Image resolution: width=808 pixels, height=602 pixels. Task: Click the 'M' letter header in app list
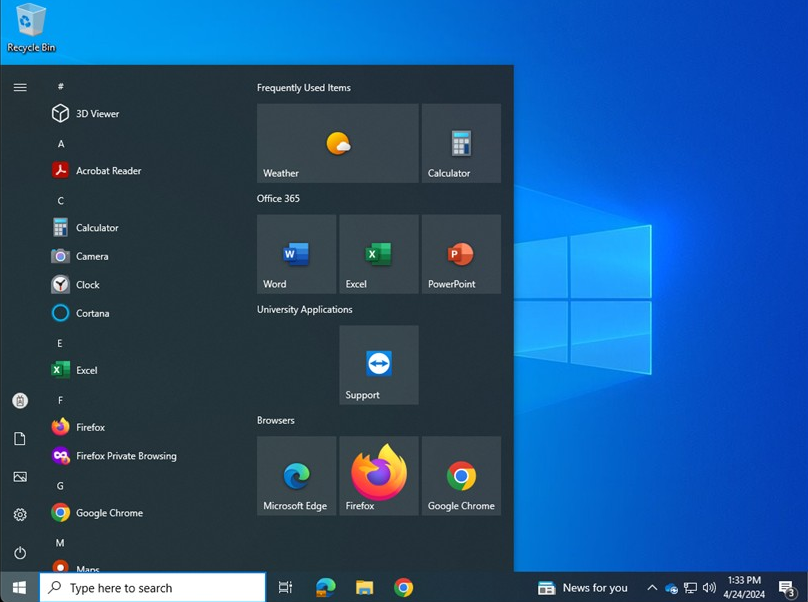tap(60, 543)
